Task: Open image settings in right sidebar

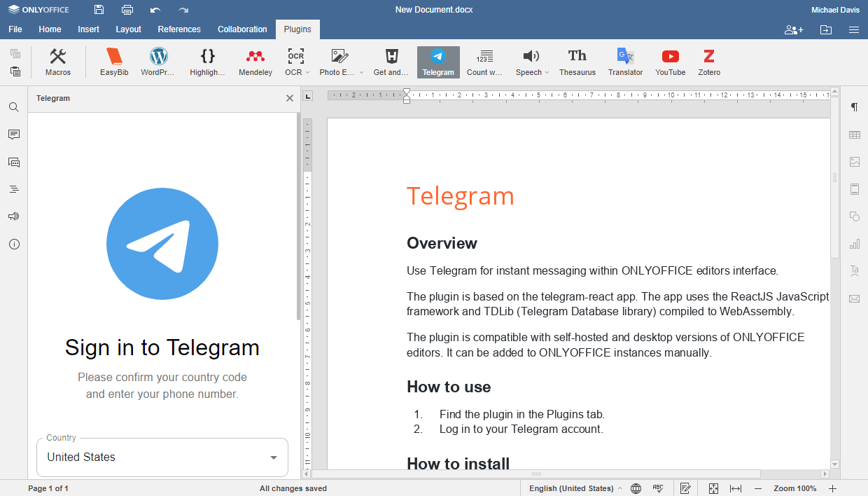Action: pos(854,162)
